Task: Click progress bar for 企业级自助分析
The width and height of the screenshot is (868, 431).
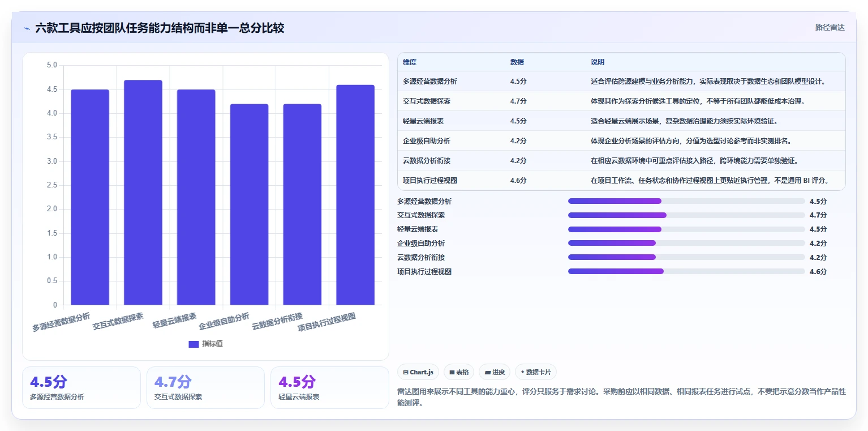Action: (x=686, y=243)
